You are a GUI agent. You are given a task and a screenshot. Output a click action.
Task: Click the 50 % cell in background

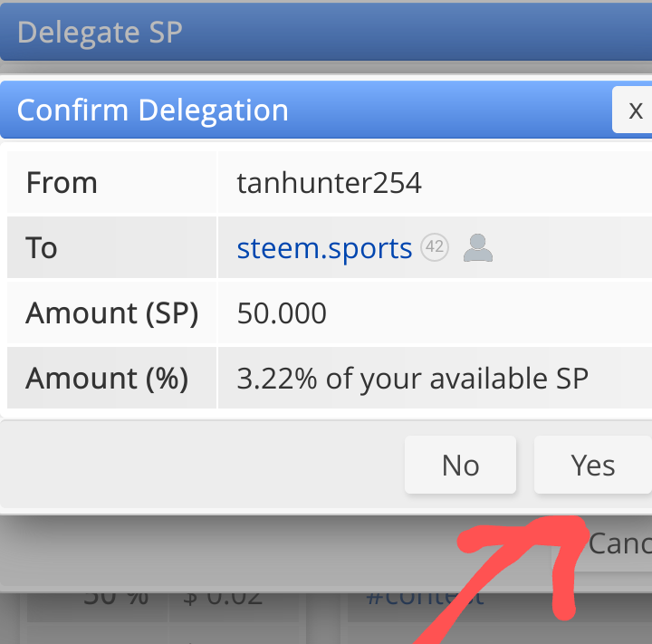(116, 598)
